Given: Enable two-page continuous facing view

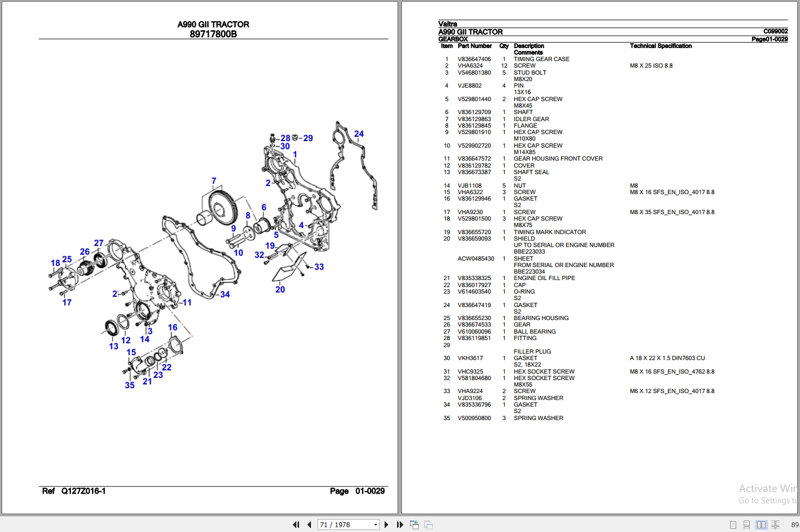Looking at the screenshot, I should click(775, 524).
